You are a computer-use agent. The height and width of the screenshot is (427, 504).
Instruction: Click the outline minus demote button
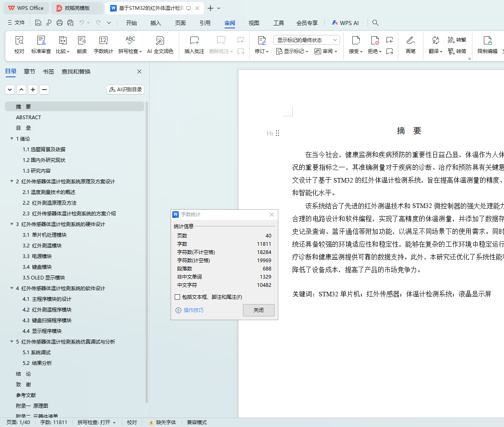pyautogui.click(x=44, y=90)
